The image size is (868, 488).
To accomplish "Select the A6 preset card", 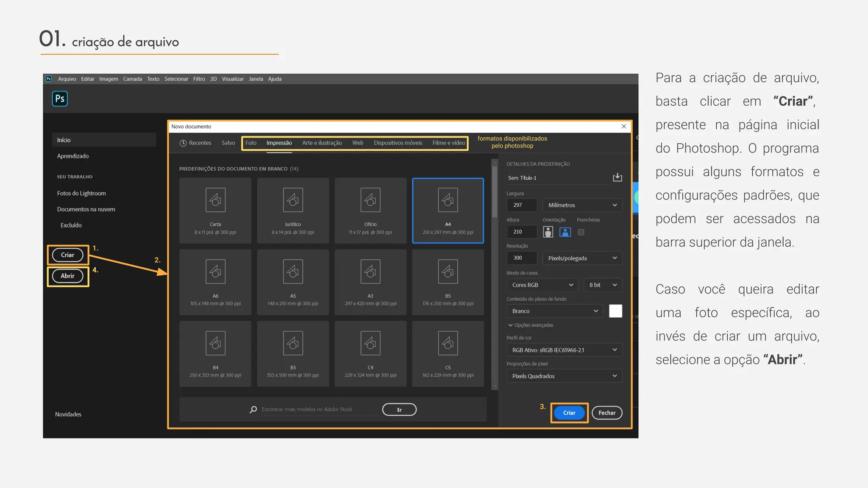I will click(x=215, y=282).
